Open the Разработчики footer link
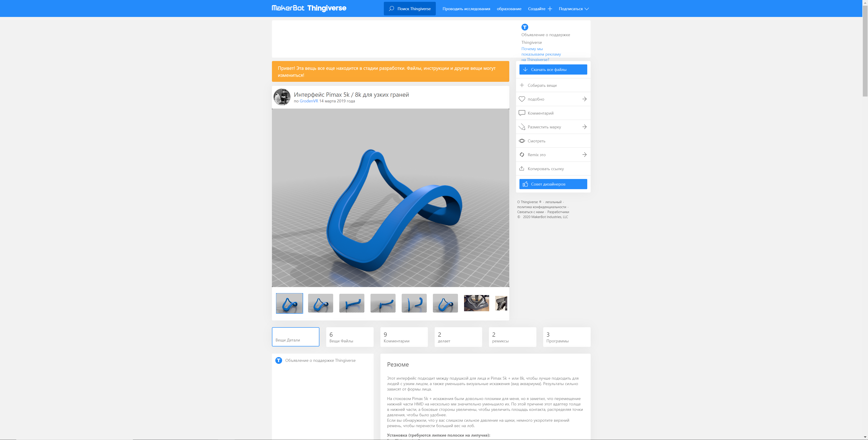 point(558,212)
